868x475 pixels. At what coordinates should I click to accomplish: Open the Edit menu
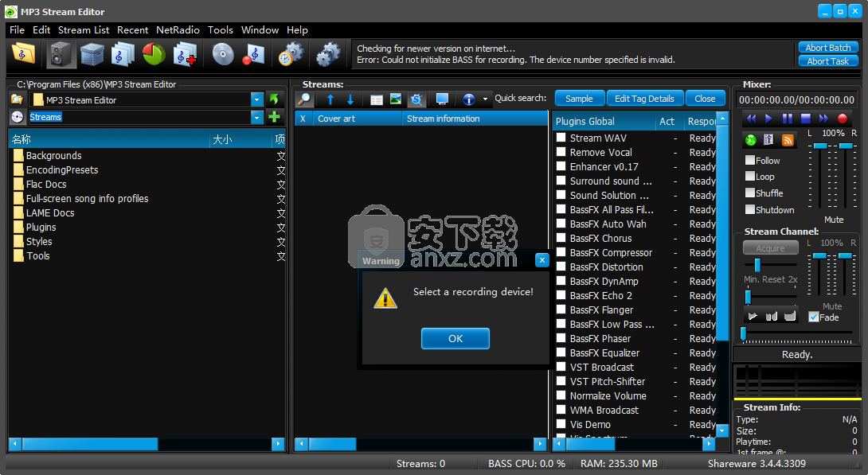click(41, 30)
